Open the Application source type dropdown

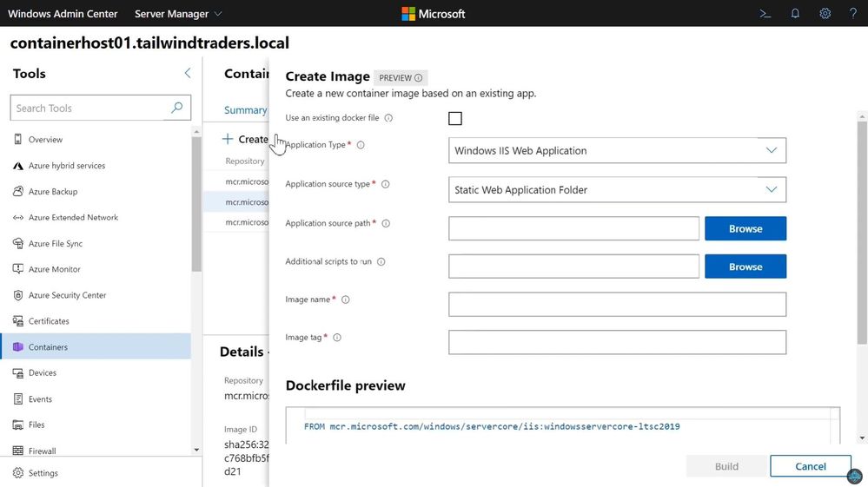[617, 189]
